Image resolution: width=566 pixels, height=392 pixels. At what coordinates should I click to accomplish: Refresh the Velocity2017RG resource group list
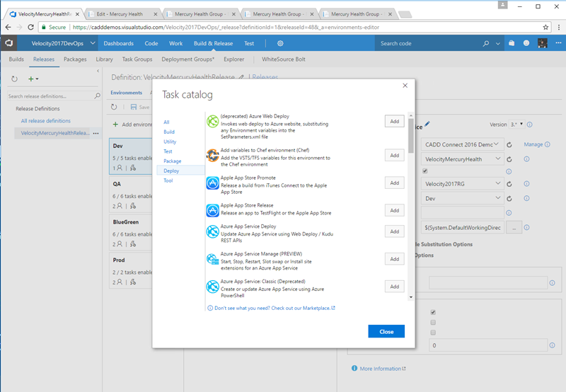pyautogui.click(x=509, y=184)
